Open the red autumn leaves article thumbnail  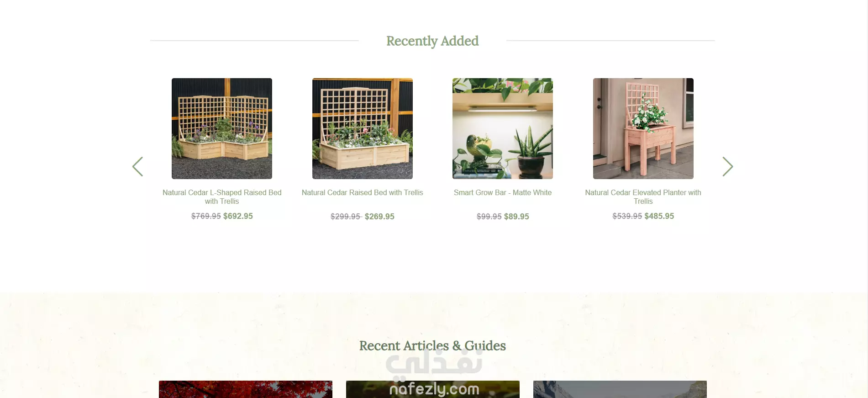click(x=246, y=389)
